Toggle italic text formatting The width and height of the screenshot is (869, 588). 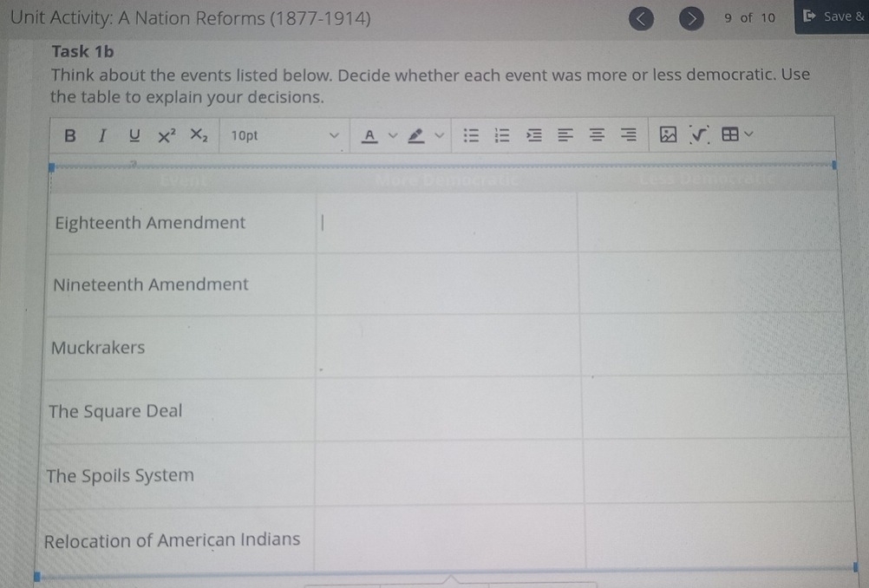(101, 135)
